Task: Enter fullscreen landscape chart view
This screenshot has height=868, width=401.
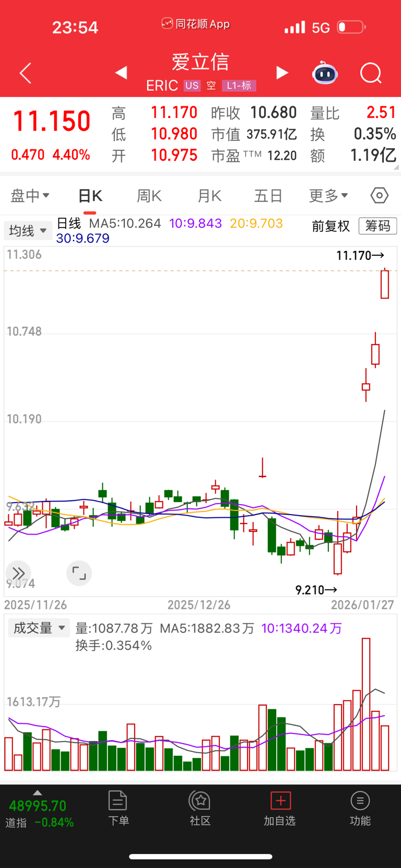Action: coord(79,573)
